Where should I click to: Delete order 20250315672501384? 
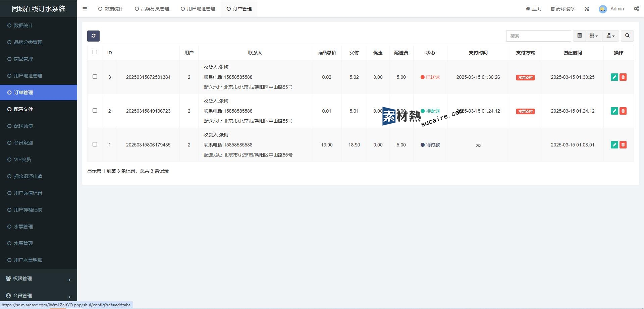tap(623, 77)
